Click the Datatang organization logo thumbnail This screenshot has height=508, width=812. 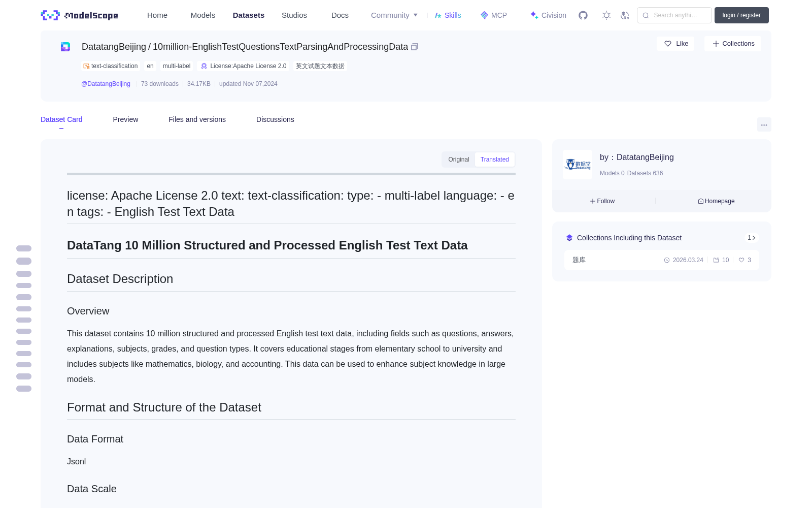(x=578, y=165)
